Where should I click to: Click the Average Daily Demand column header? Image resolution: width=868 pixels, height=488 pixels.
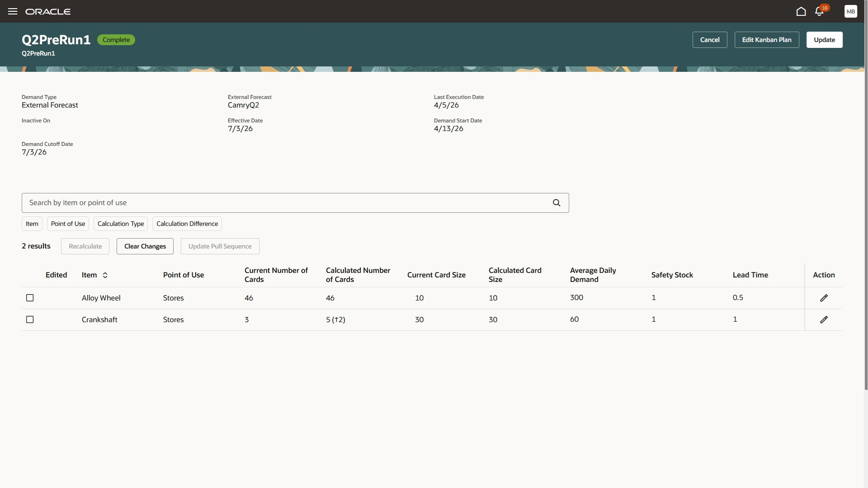(x=593, y=275)
